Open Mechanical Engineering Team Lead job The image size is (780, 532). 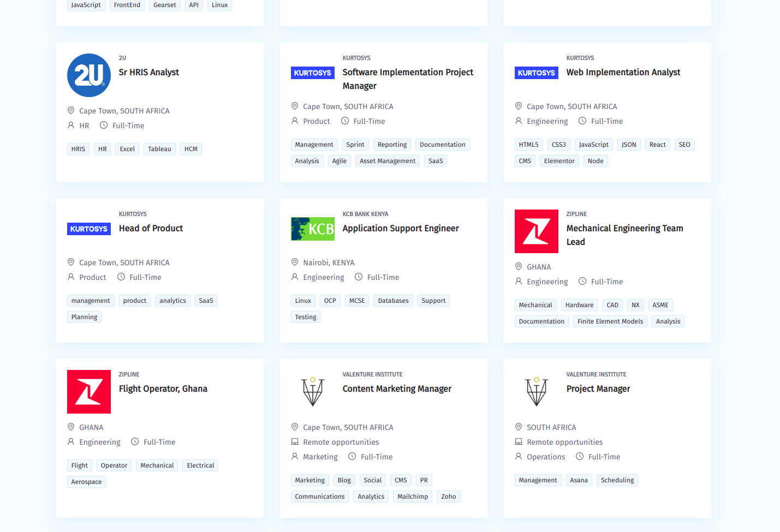625,235
